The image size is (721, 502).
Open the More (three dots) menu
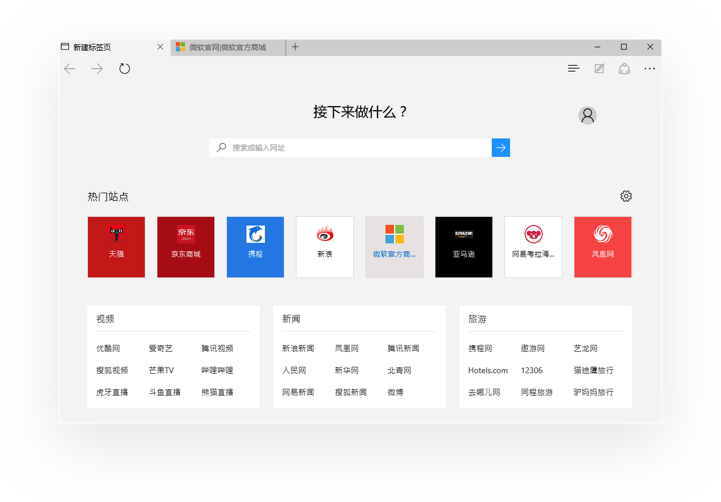650,69
